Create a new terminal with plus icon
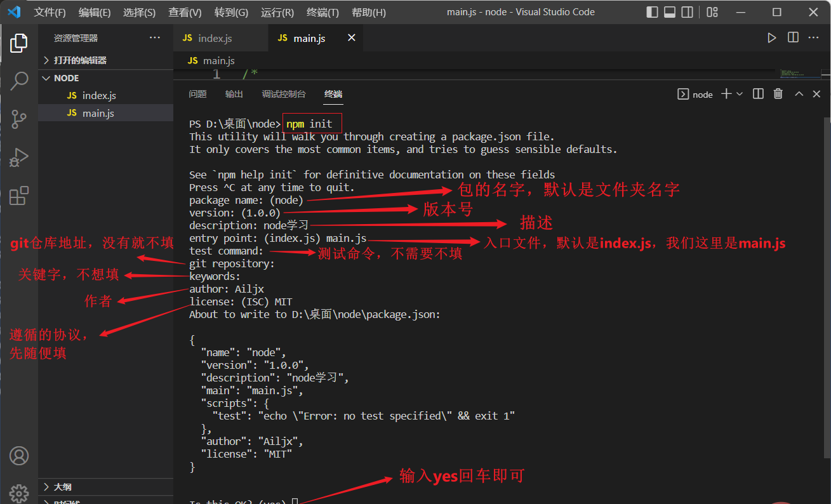This screenshot has width=831, height=504. 728,94
